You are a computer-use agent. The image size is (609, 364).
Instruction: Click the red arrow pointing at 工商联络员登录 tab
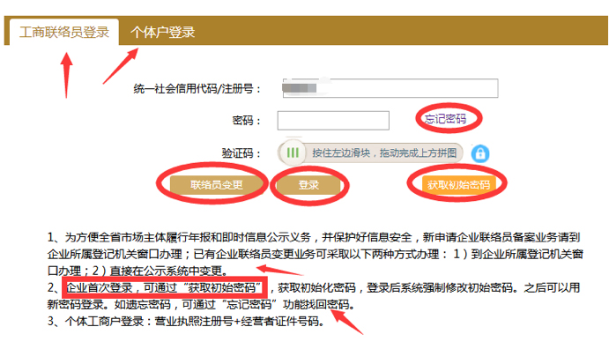67,73
